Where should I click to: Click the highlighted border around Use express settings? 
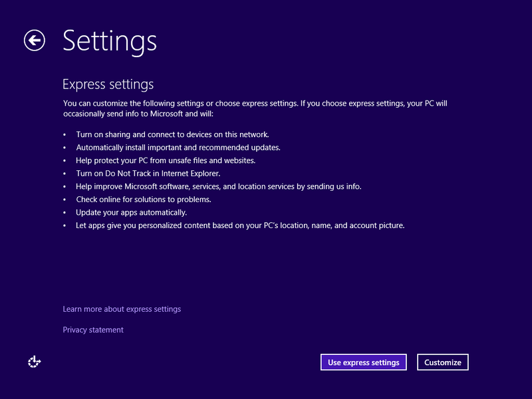363,354
